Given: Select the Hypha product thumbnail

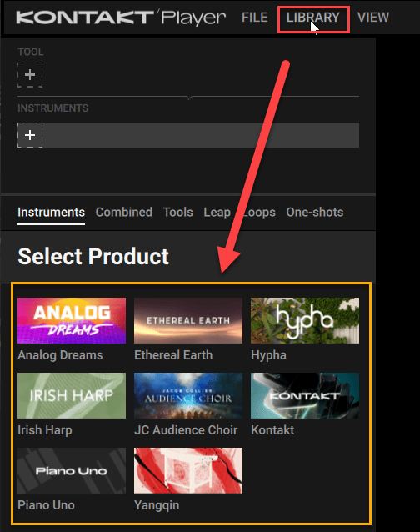Looking at the screenshot, I should pos(305,321).
